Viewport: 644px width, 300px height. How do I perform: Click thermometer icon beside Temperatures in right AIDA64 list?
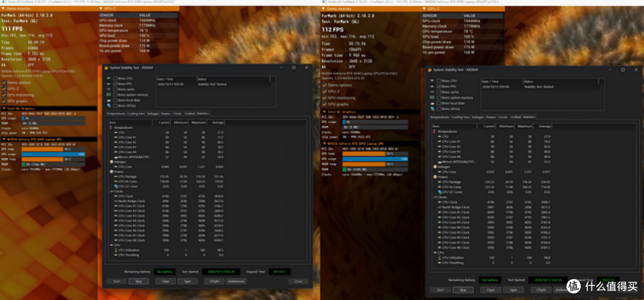[x=435, y=131]
